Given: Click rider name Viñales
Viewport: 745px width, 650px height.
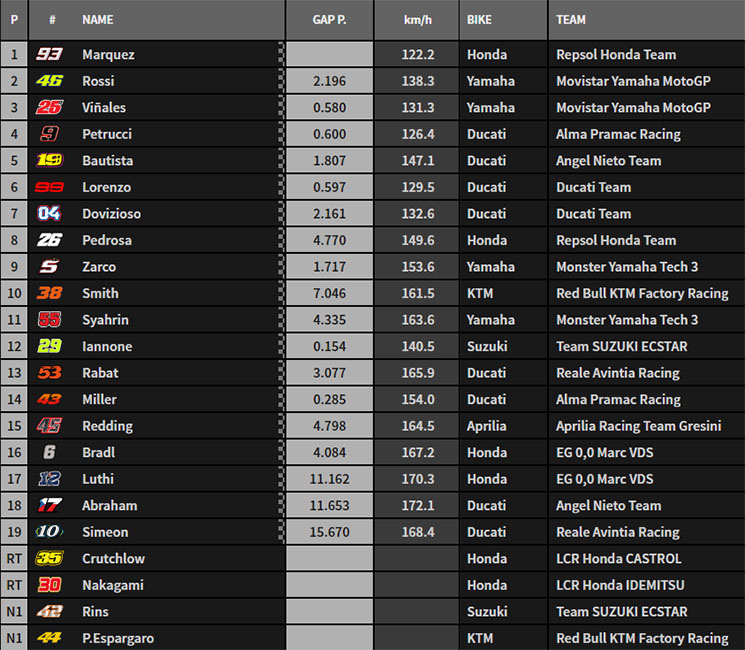Looking at the screenshot, I should pyautogui.click(x=104, y=107).
